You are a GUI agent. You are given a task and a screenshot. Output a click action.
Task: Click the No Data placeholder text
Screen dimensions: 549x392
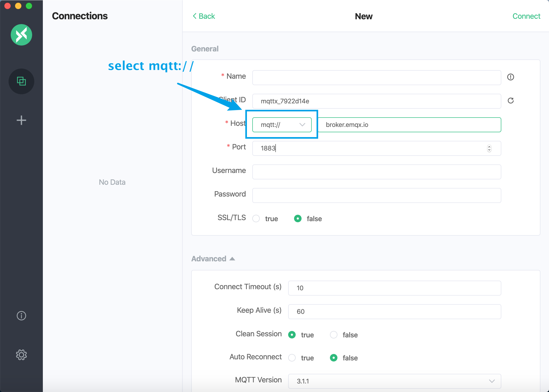tap(112, 182)
